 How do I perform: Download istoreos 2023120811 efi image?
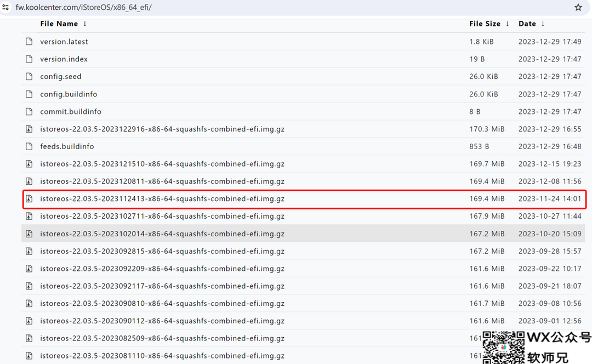pyautogui.click(x=162, y=181)
